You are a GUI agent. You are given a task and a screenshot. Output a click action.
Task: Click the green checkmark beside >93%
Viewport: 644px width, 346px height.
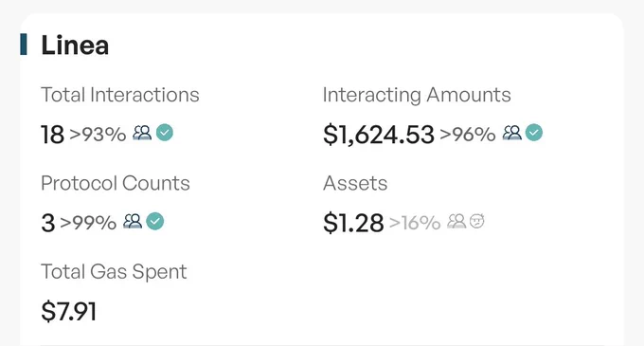coord(165,133)
